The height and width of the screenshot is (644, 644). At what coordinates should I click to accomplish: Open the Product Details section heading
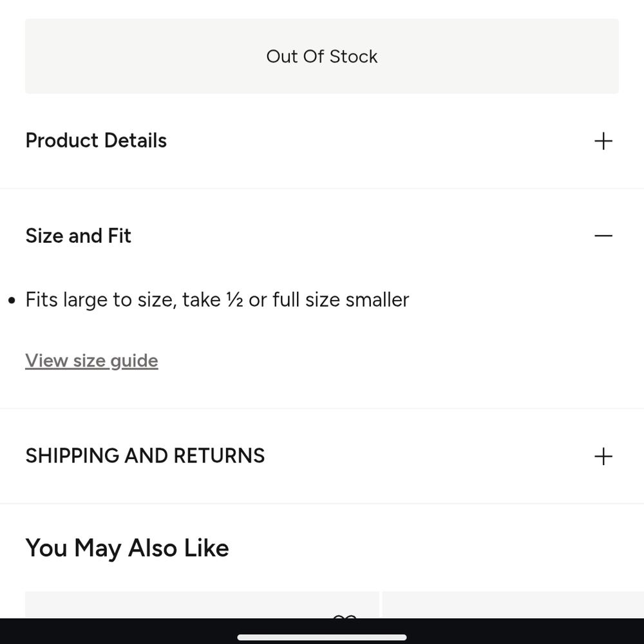(x=96, y=140)
